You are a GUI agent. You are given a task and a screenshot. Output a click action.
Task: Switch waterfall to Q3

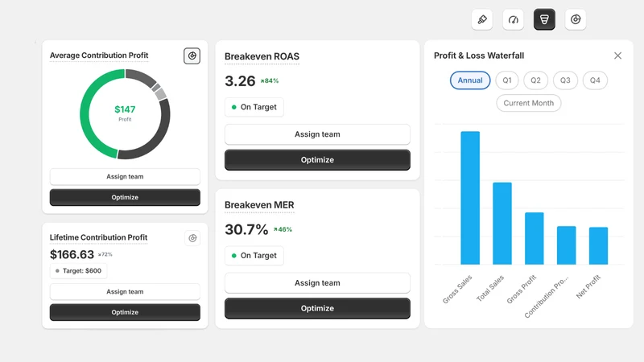565,80
